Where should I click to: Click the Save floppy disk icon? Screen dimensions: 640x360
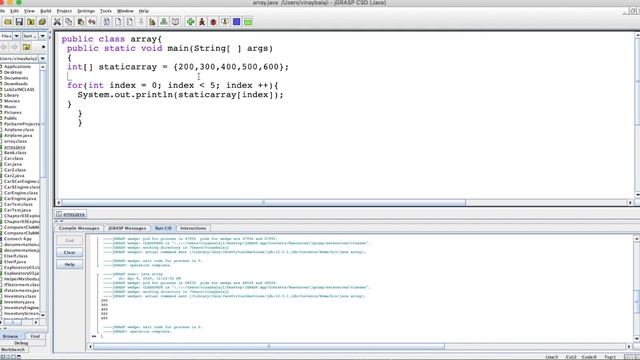(19, 22)
